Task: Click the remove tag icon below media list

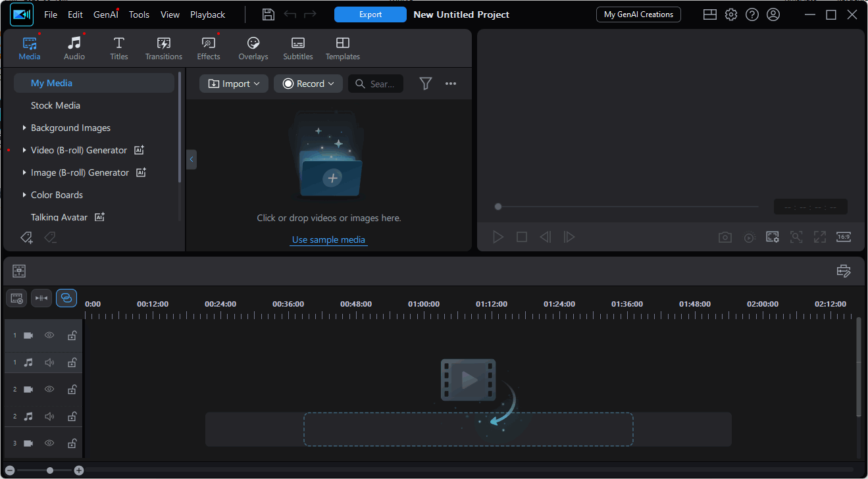Action: 50,238
